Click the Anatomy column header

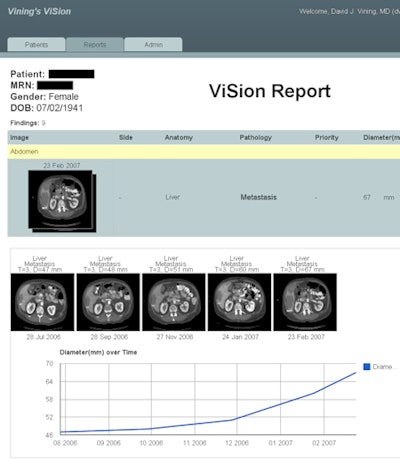pyautogui.click(x=179, y=137)
